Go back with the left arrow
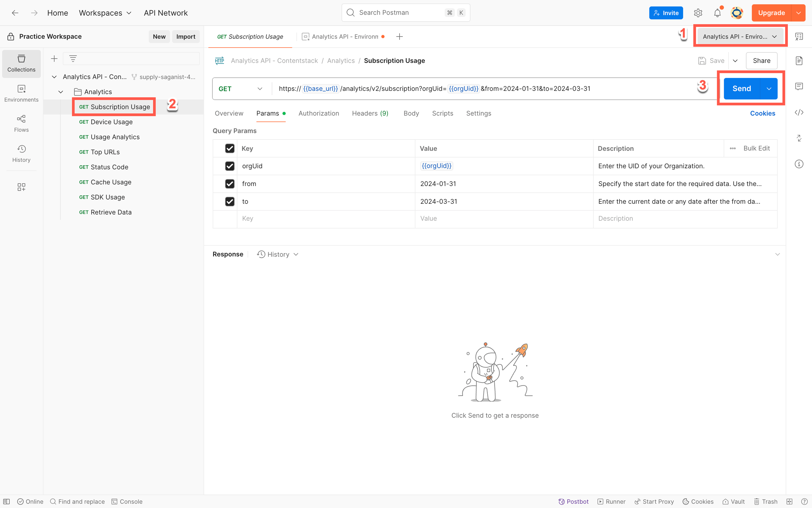The image size is (812, 508). click(15, 13)
